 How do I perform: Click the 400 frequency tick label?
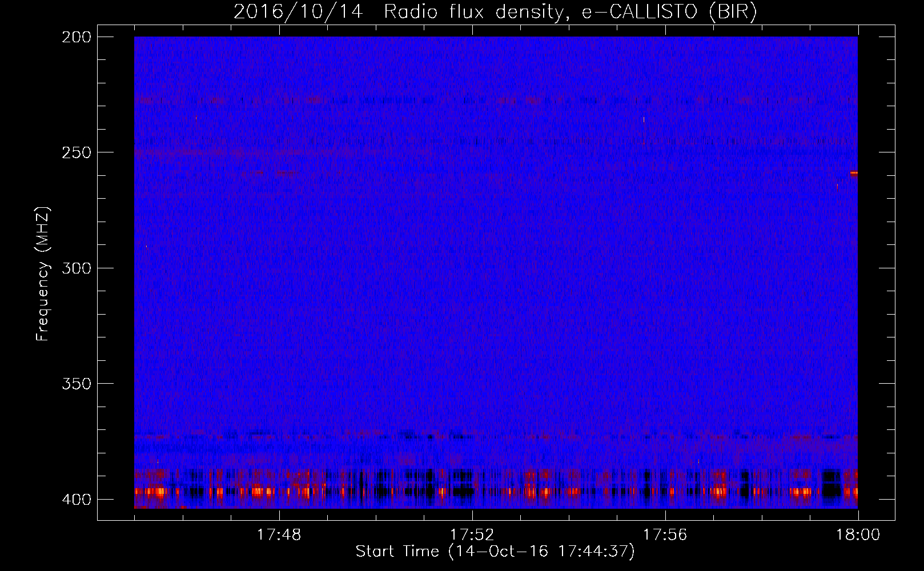click(77, 500)
